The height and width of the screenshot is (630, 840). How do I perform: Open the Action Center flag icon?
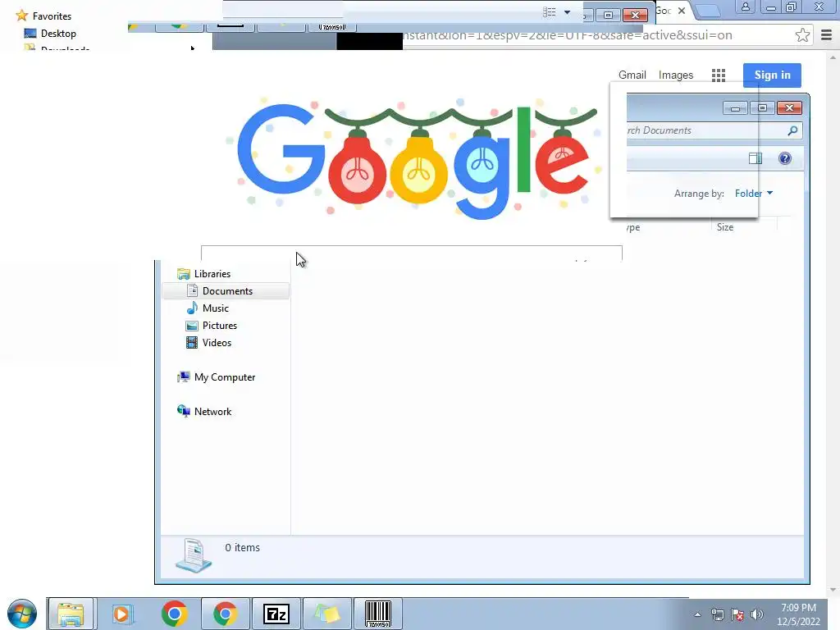coord(737,614)
